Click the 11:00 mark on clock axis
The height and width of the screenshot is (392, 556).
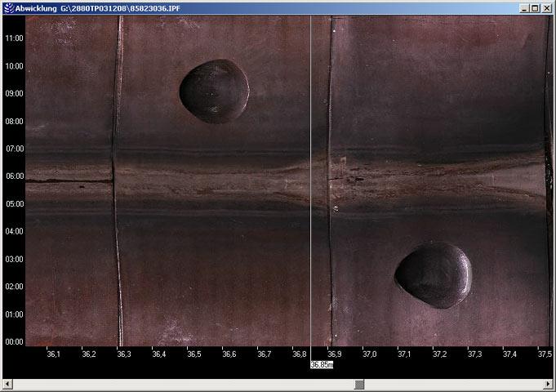(13, 38)
